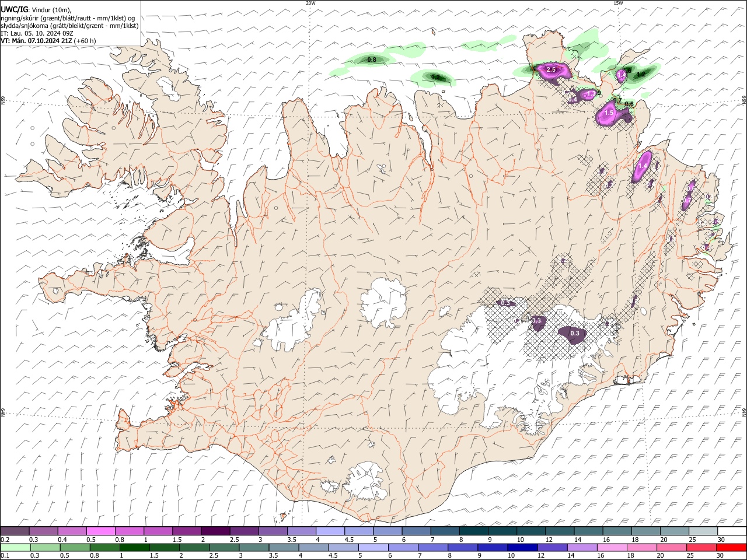Click the '1.3' purple precipitation label

click(590, 94)
